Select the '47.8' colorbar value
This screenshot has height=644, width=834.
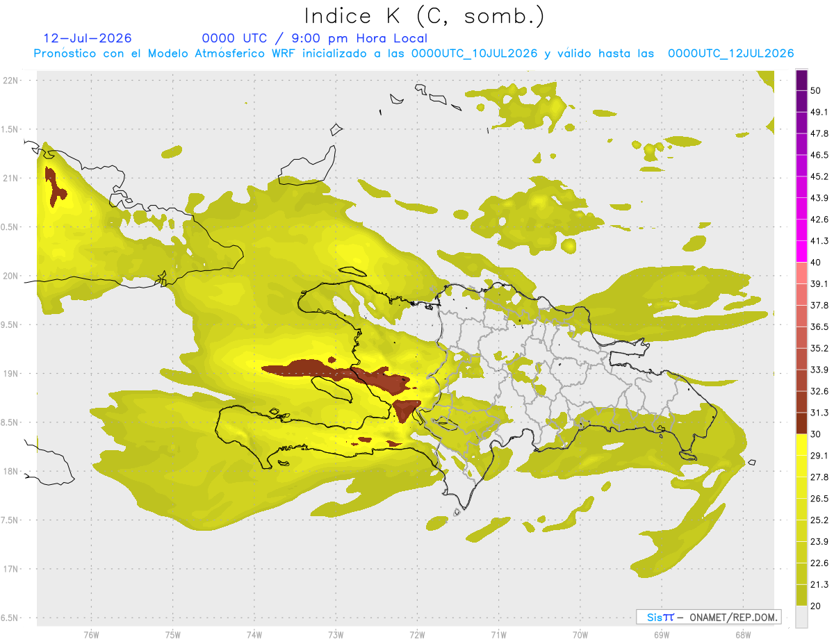819,133
